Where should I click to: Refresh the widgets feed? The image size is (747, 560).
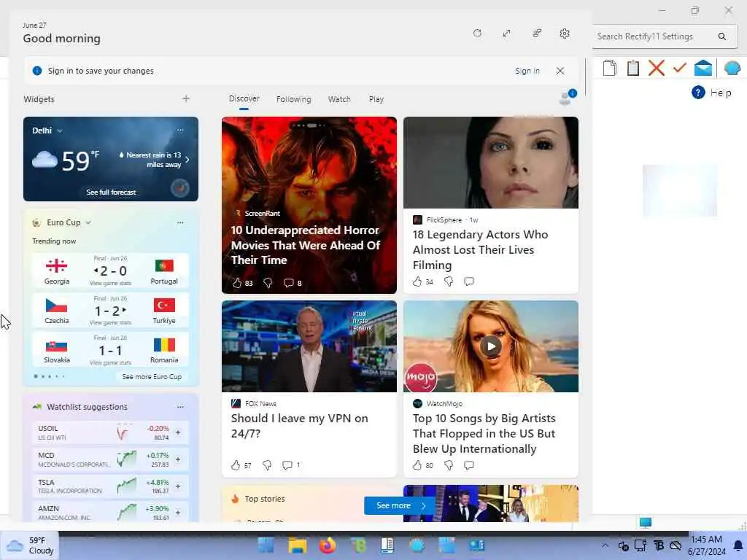[477, 34]
